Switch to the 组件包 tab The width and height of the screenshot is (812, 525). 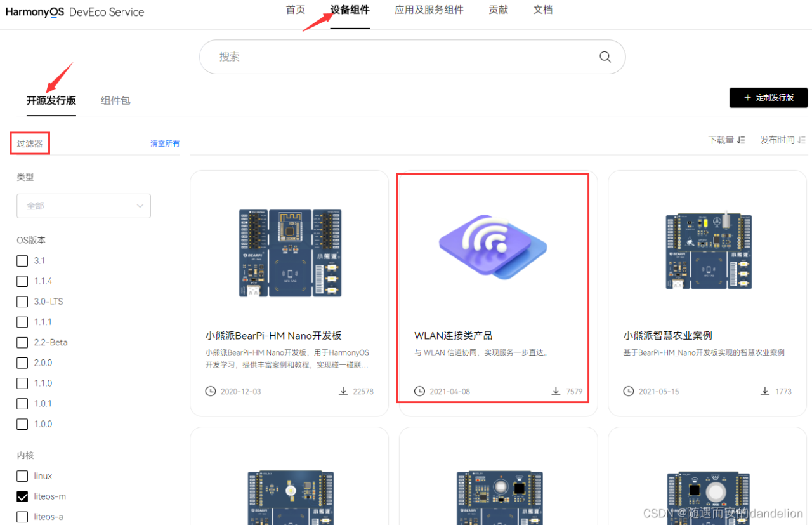[x=115, y=100]
